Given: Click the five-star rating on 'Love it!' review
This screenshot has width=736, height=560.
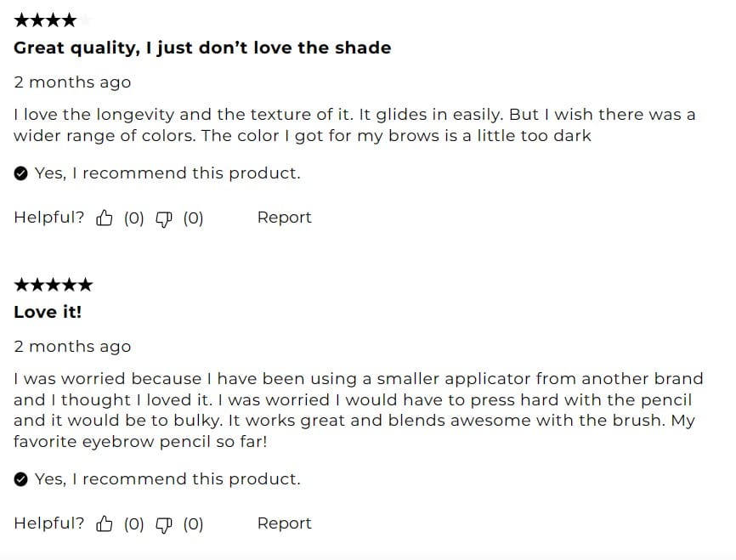Looking at the screenshot, I should [x=53, y=285].
